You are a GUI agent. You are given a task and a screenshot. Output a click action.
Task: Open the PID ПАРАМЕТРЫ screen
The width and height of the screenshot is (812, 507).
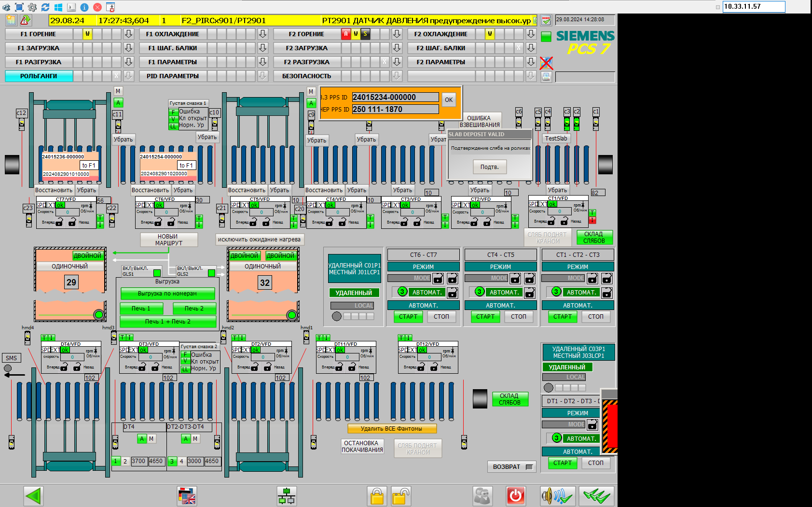[x=173, y=76]
